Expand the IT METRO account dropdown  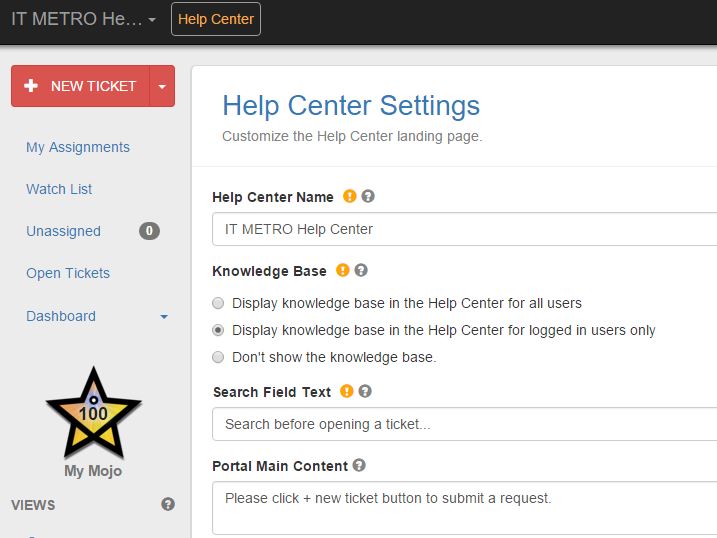pyautogui.click(x=151, y=20)
